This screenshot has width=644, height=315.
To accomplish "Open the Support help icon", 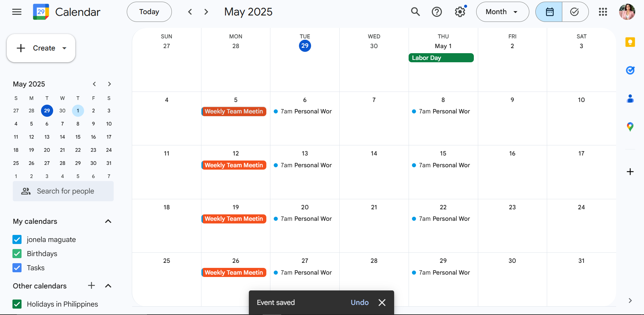I will click(437, 12).
